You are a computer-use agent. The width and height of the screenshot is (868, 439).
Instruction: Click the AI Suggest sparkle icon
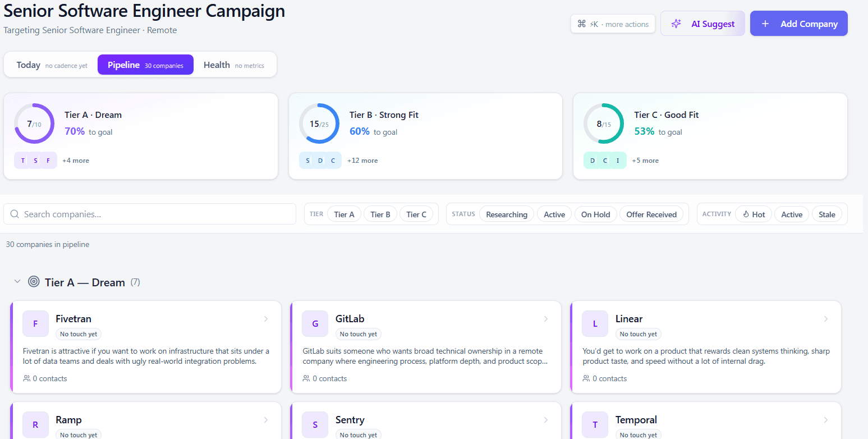(676, 24)
